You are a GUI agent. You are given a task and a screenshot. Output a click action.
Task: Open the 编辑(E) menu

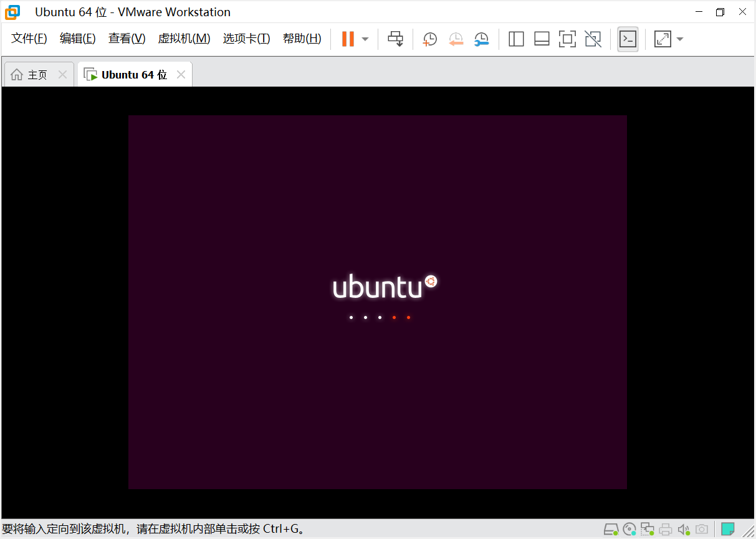pyautogui.click(x=78, y=39)
